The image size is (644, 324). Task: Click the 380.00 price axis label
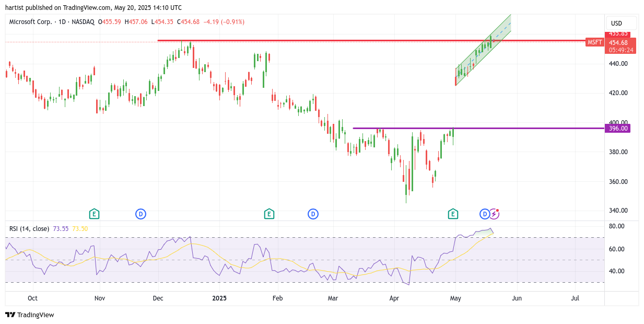coord(617,152)
